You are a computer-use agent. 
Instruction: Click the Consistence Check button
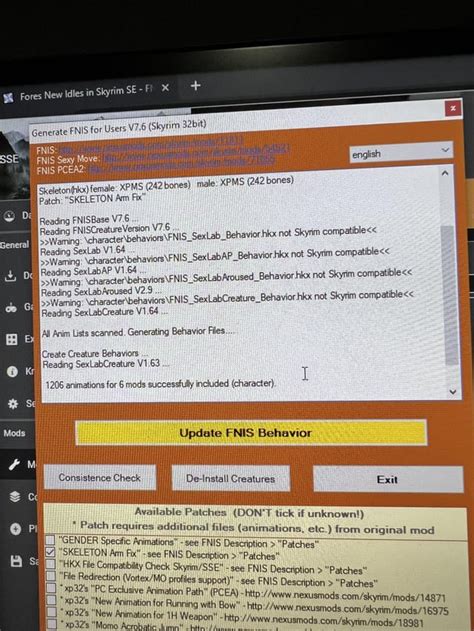click(x=100, y=478)
